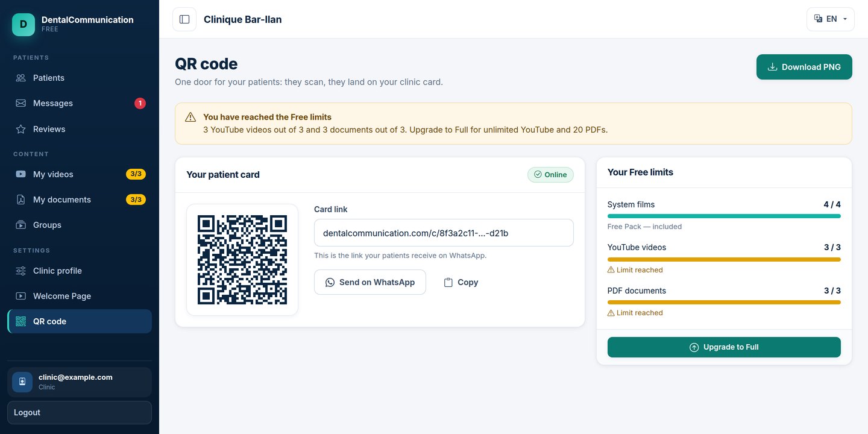
Task: Go to the Welcome Page settings
Action: pyautogui.click(x=80, y=296)
